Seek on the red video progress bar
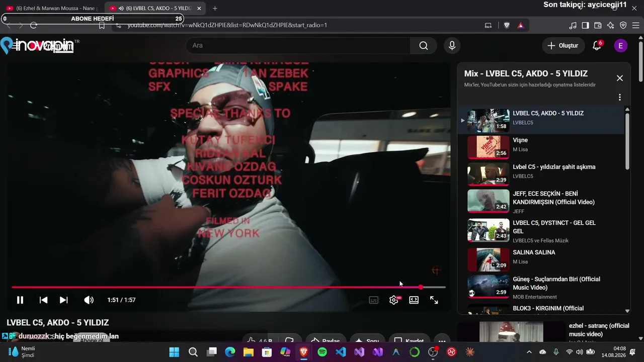The width and height of the screenshot is (644, 362). point(228,287)
